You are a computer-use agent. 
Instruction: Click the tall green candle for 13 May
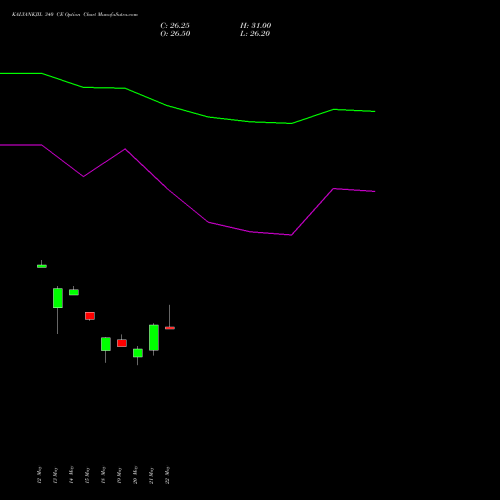coord(58,298)
